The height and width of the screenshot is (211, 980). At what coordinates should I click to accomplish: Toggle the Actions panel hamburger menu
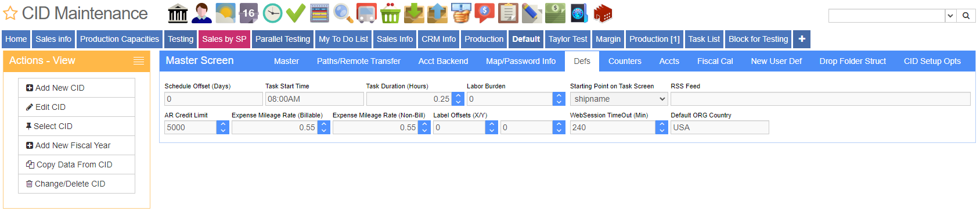139,61
